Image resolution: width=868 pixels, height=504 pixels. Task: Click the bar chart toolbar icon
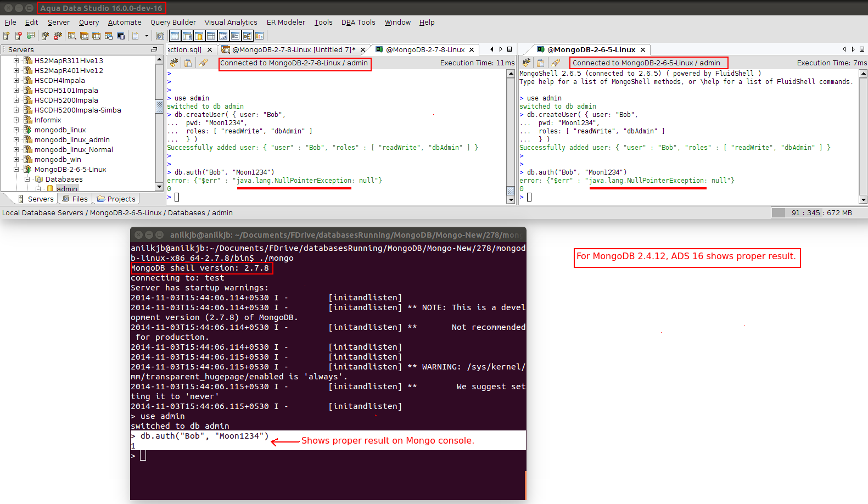(x=259, y=36)
